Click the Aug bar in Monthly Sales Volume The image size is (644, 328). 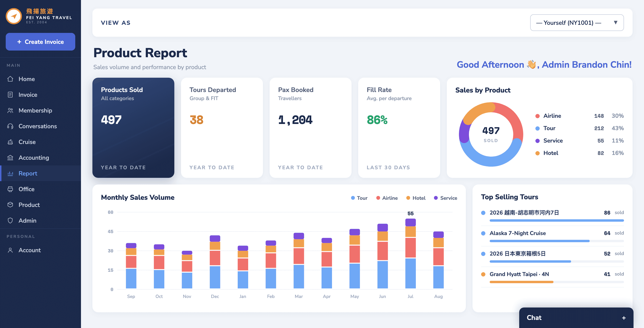pyautogui.click(x=438, y=260)
